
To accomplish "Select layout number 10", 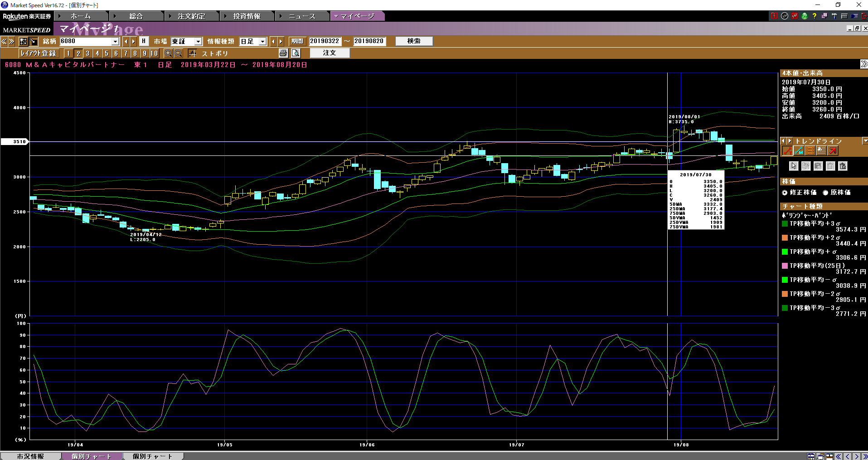I will (154, 53).
